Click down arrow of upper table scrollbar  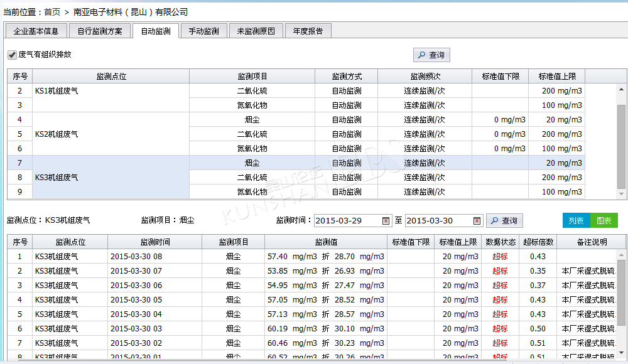(621, 194)
